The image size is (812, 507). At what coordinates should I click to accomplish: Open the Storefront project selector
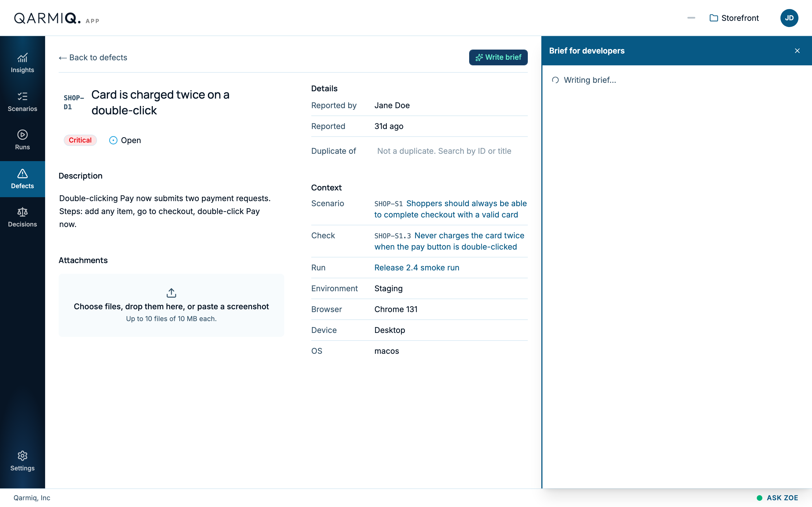coord(734,18)
